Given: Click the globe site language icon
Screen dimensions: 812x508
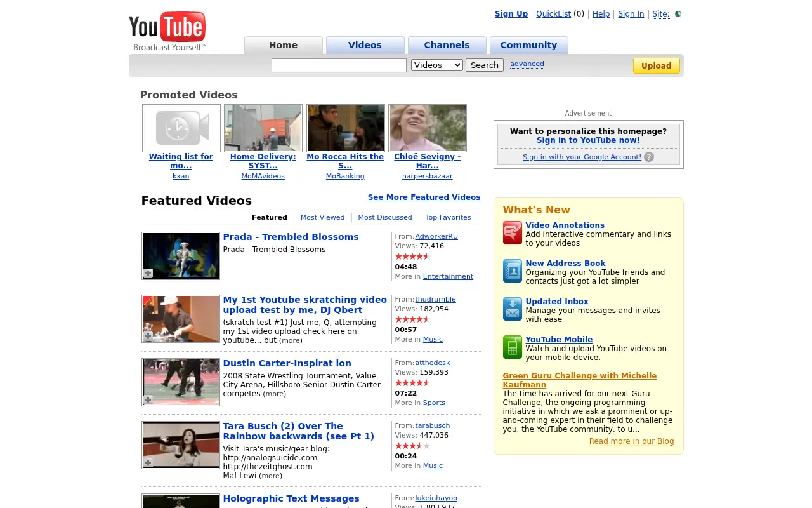Looking at the screenshot, I should coord(678,14).
